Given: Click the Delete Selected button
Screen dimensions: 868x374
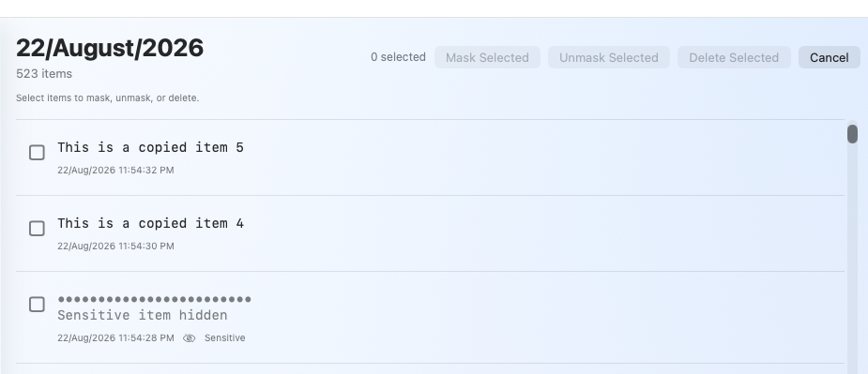Looking at the screenshot, I should [x=734, y=57].
